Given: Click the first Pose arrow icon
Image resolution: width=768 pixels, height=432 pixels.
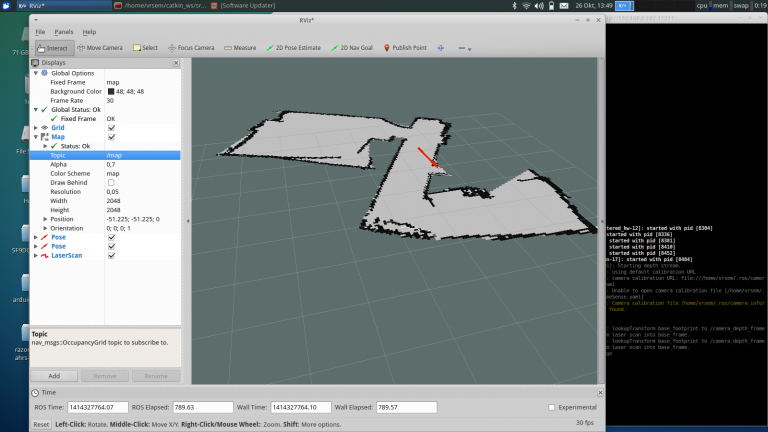Looking at the screenshot, I should (x=45, y=237).
